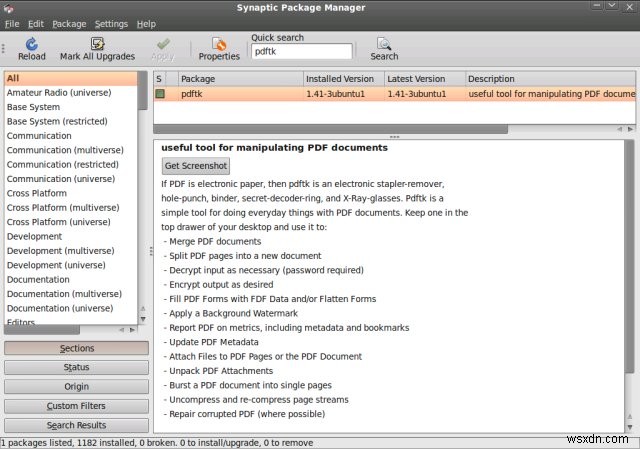Click the status bar packages listed text
640x449 pixels.
157,443
